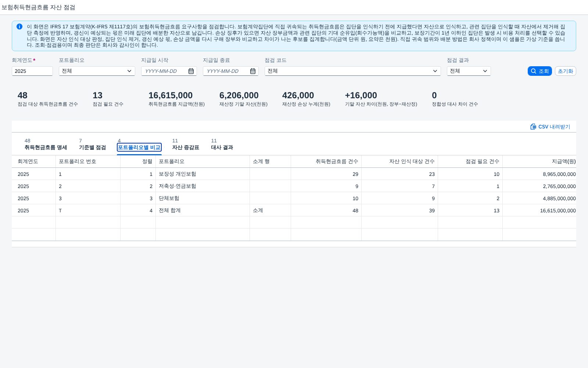Switch to the 대사 결과 tab
This screenshot has height=368, width=588.
pos(222,144)
